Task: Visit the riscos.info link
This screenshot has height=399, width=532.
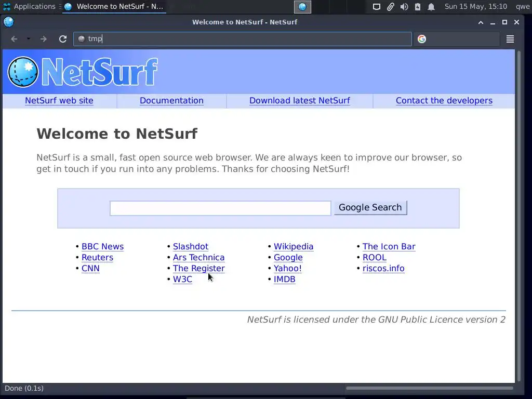Action: (383, 269)
